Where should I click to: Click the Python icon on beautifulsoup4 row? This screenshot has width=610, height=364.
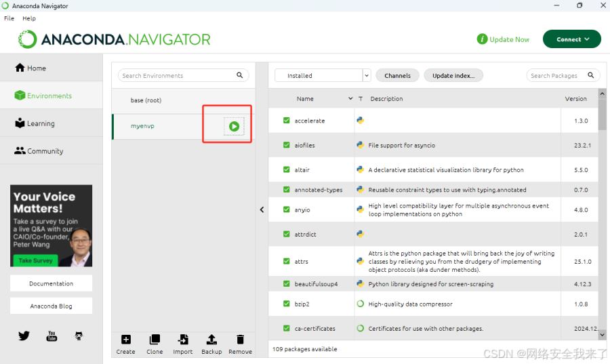tap(361, 283)
